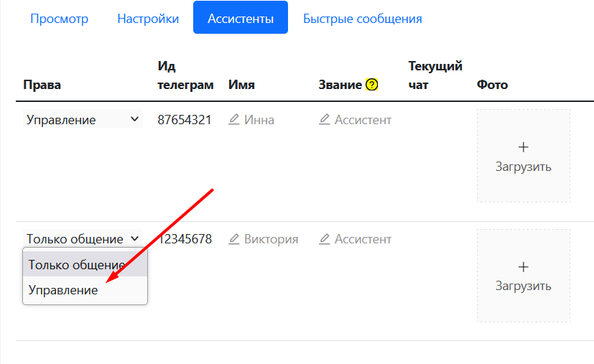Switch to the Настройки tab
This screenshot has height=364, width=594.
click(148, 19)
